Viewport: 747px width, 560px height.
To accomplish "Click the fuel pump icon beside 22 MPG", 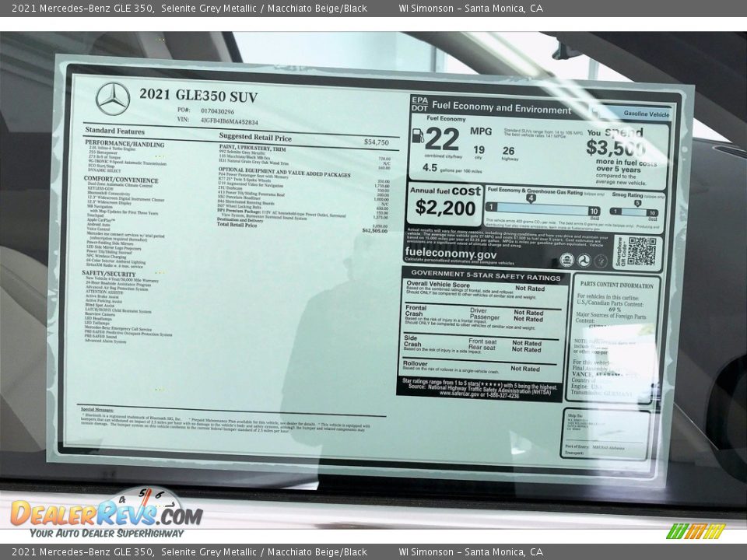I will click(x=417, y=135).
